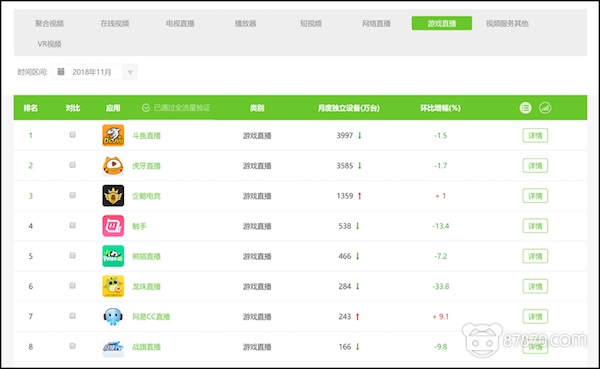Click the checkmark icon next to 已通过全流量验证
600x369 pixels.
(x=146, y=108)
